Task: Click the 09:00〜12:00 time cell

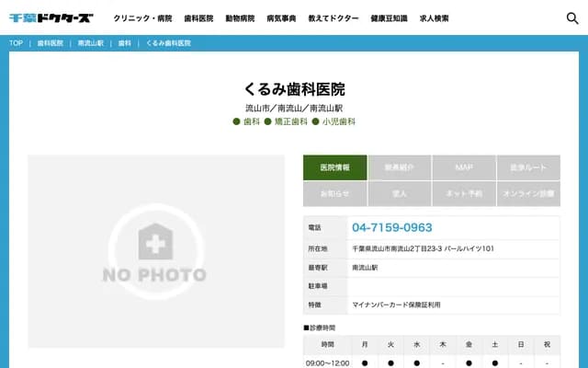Action: (327, 363)
